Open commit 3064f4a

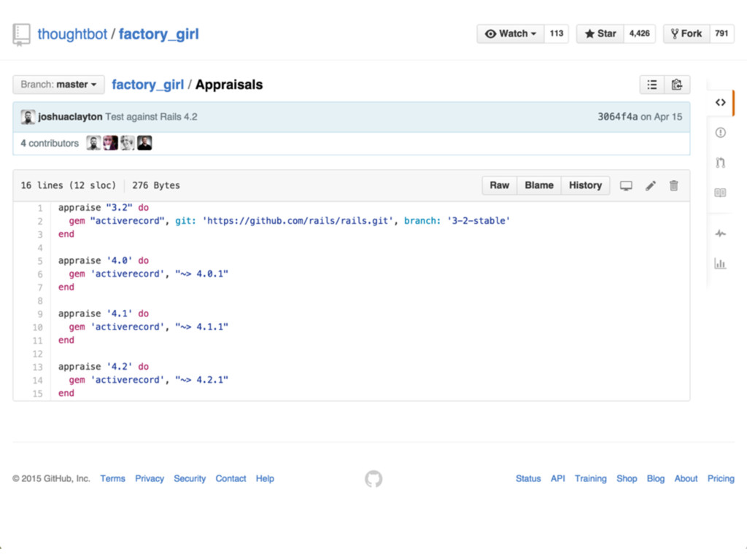coord(617,117)
